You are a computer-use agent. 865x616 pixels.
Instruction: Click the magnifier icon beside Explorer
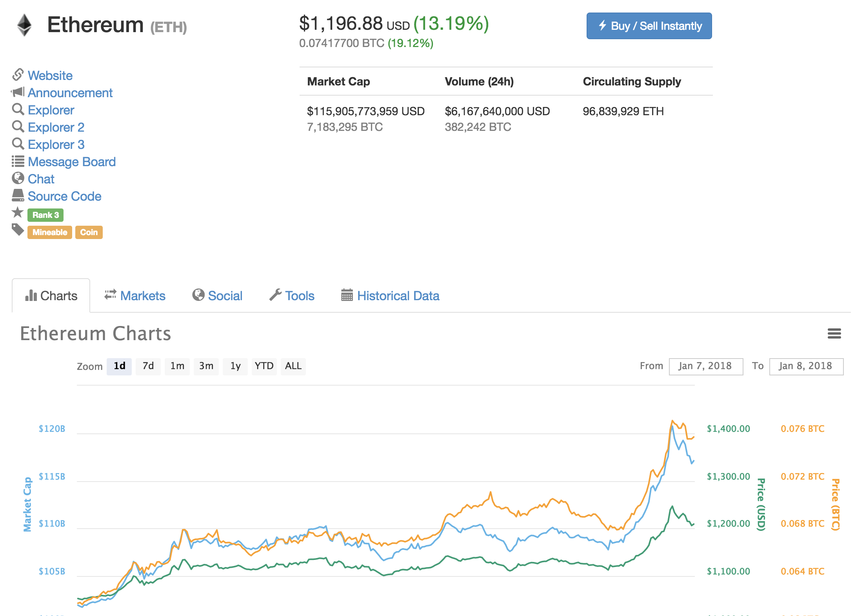coord(18,109)
